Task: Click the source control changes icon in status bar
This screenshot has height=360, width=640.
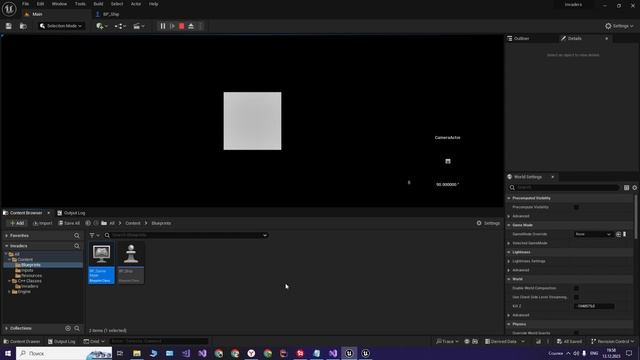Action: coord(538,341)
